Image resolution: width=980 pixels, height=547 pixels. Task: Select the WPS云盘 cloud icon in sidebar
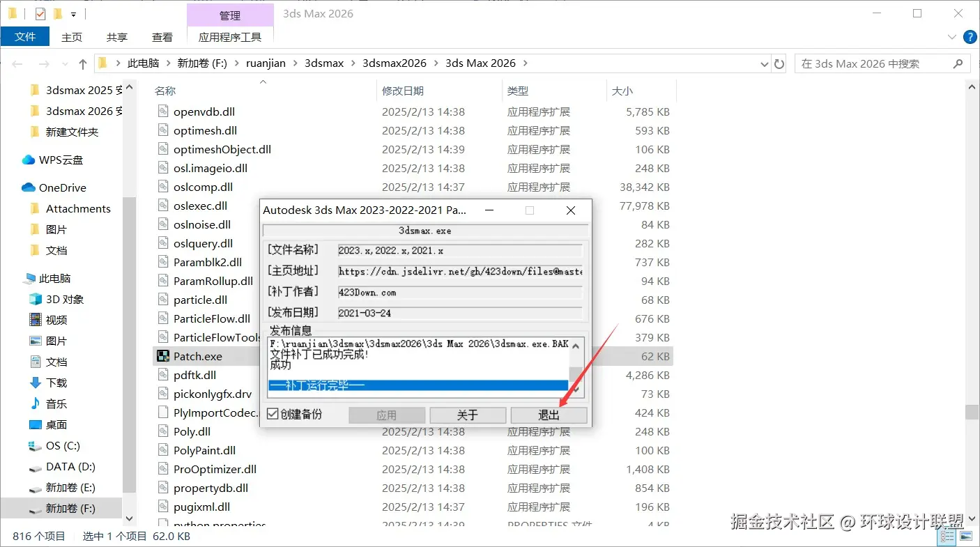tap(28, 160)
